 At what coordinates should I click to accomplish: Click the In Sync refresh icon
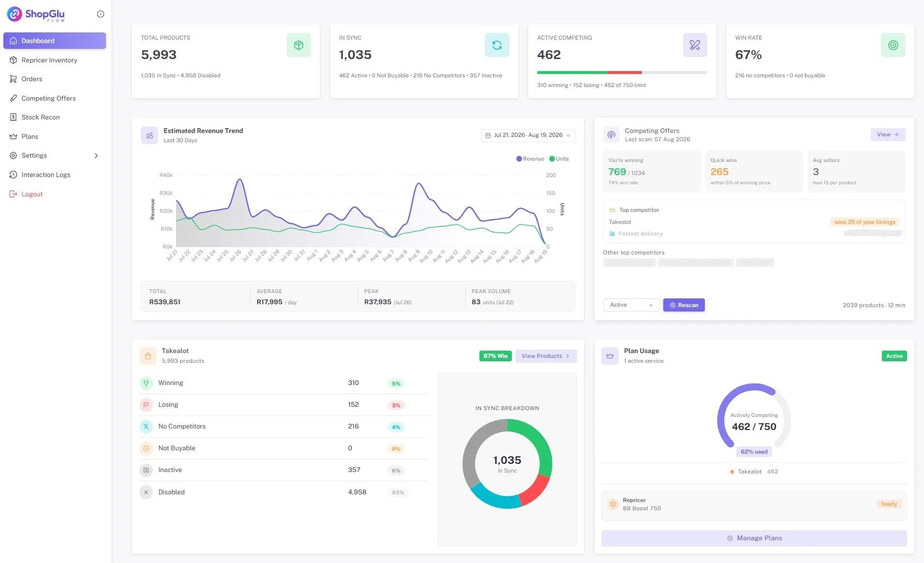coord(497,45)
